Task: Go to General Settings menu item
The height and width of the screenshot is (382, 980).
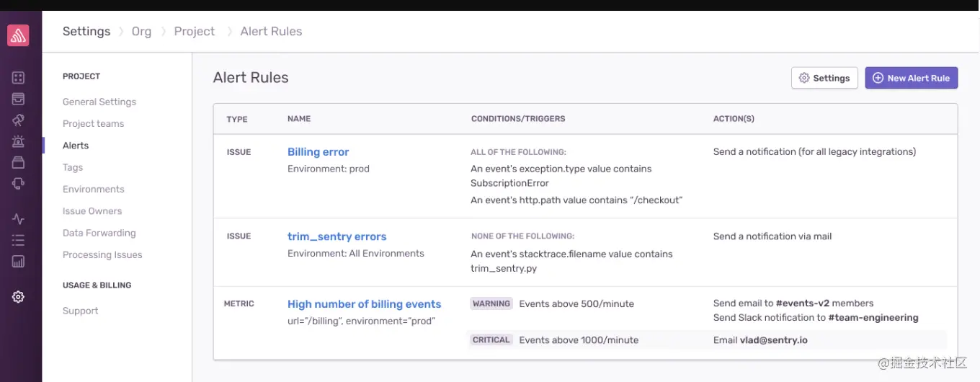Action: (99, 102)
